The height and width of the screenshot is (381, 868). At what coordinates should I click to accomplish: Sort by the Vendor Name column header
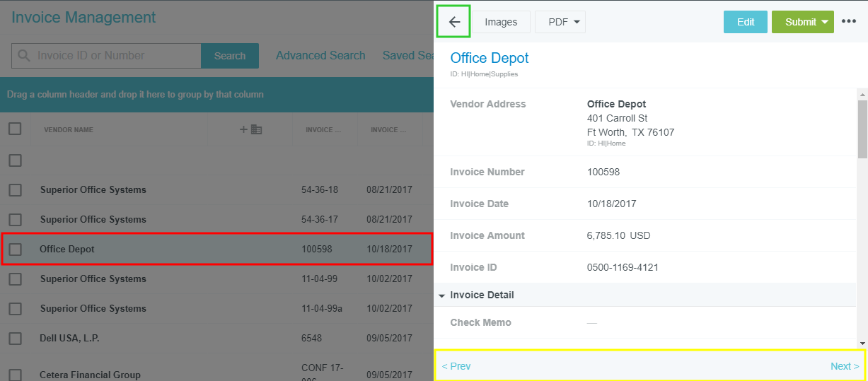tap(69, 130)
